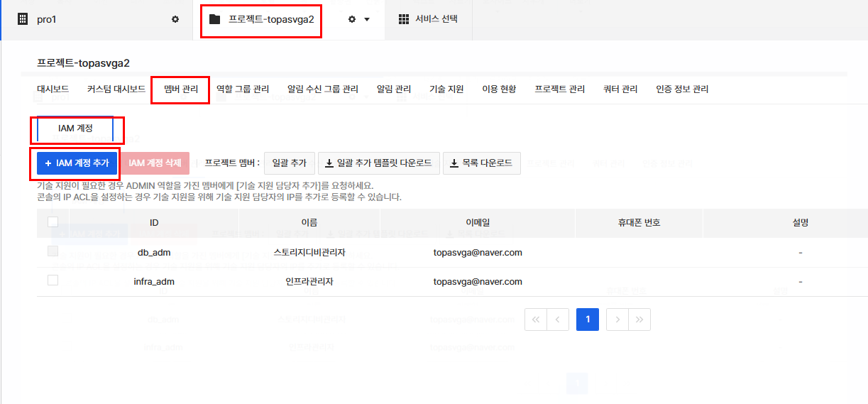
Task: Go to last page of pagination
Action: [x=639, y=320]
